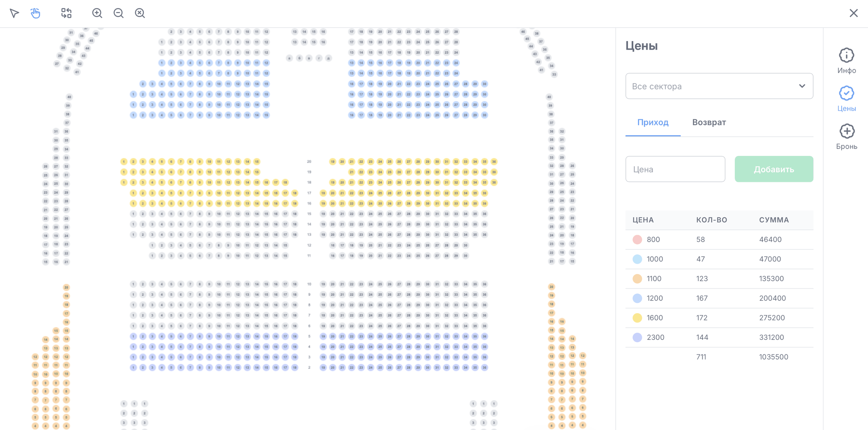Click the Добавить button
Image resolution: width=868 pixels, height=430 pixels.
774,169
